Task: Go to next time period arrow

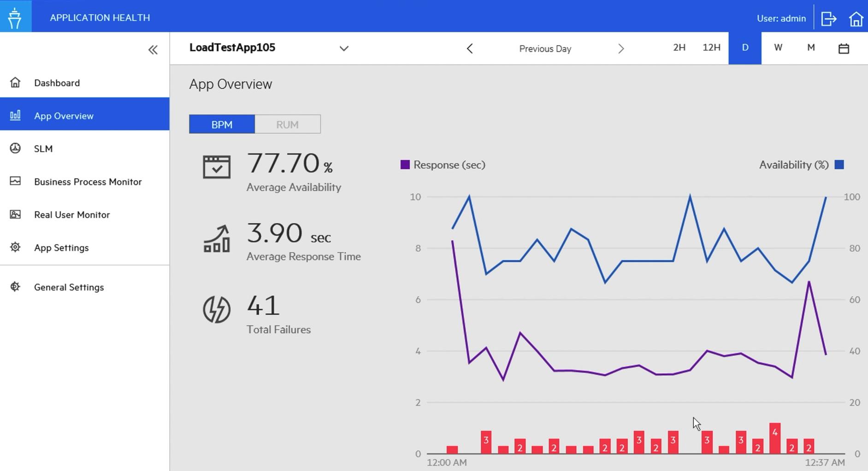Action: (620, 49)
